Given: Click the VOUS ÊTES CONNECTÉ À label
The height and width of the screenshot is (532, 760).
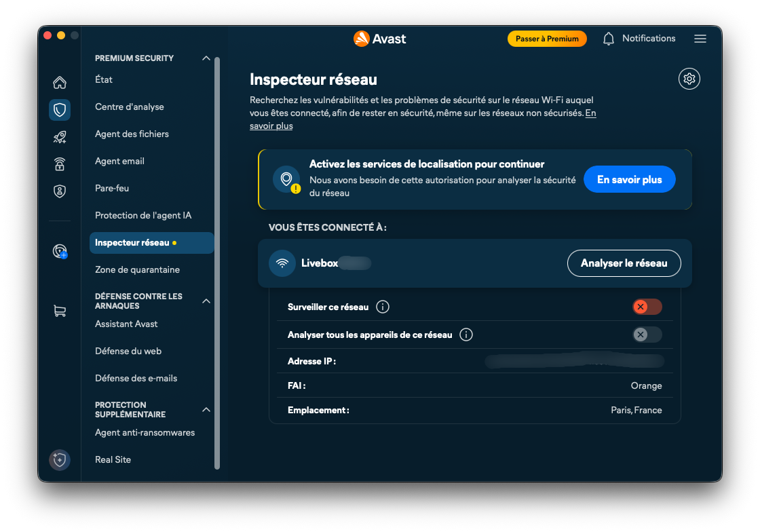Looking at the screenshot, I should 327,227.
